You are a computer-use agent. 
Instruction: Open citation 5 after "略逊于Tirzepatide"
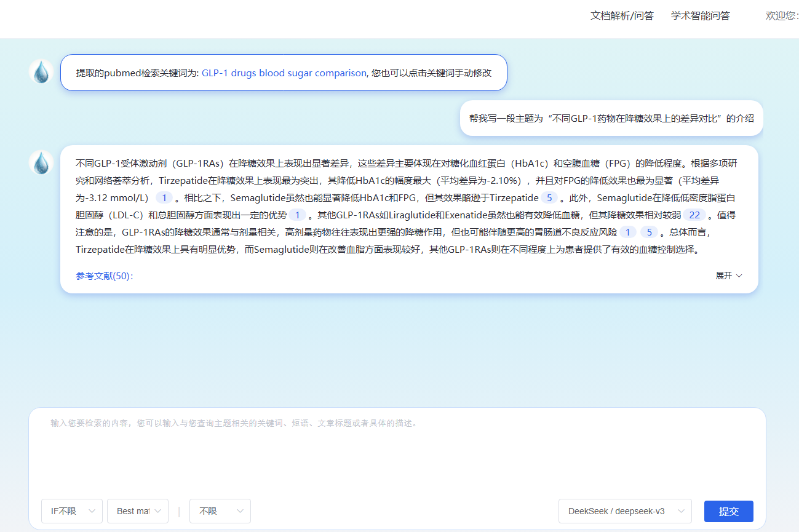coord(549,198)
